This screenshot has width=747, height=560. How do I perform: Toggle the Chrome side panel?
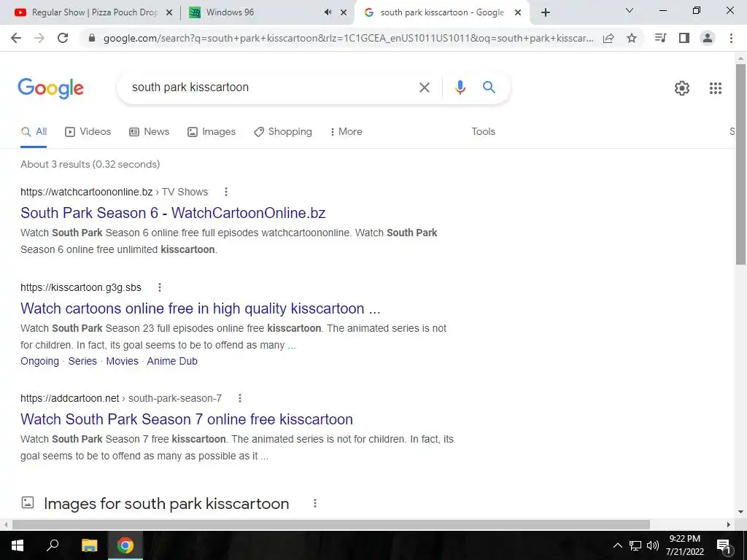[x=684, y=38]
